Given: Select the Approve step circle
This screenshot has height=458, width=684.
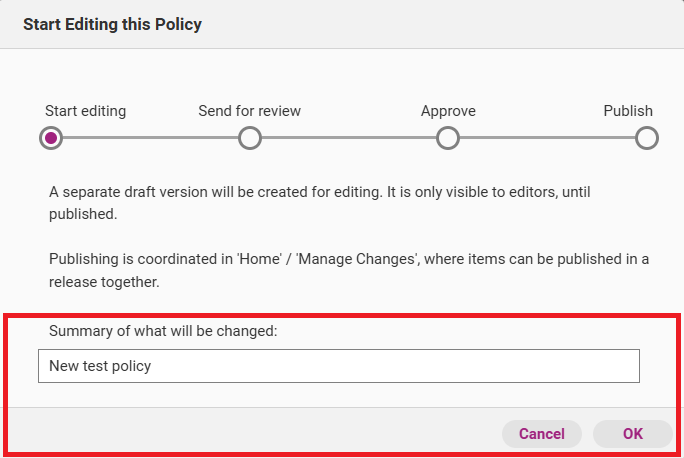Looking at the screenshot, I should tap(448, 138).
